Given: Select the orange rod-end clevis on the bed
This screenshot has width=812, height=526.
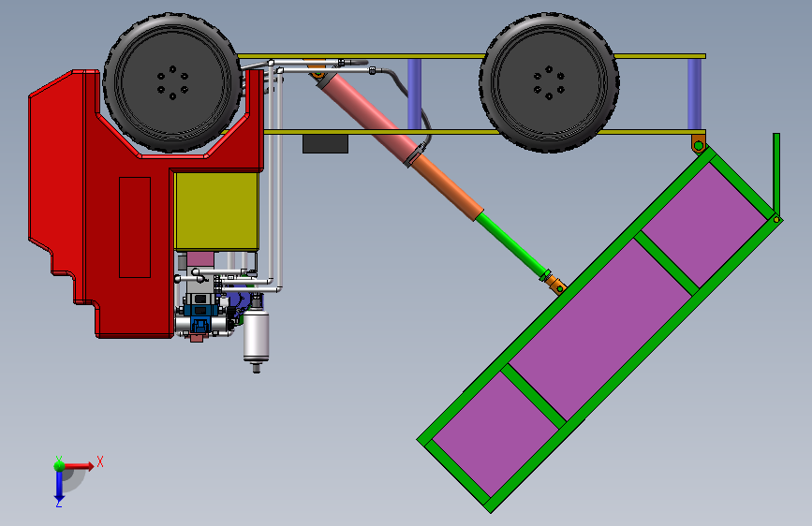Looking at the screenshot, I should [x=556, y=285].
